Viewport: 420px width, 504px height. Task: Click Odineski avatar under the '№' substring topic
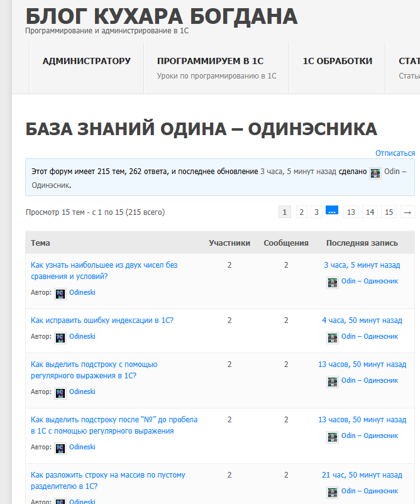coord(60,447)
